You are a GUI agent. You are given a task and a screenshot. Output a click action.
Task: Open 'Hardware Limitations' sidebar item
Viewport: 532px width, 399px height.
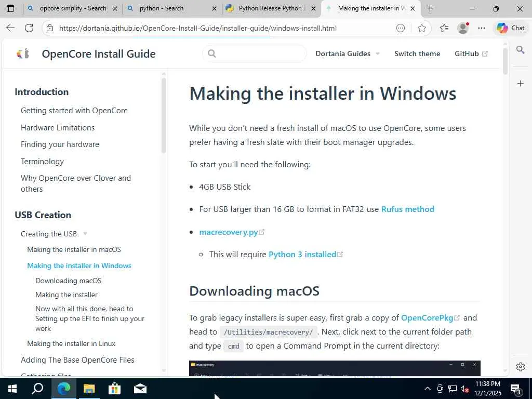[x=58, y=128]
